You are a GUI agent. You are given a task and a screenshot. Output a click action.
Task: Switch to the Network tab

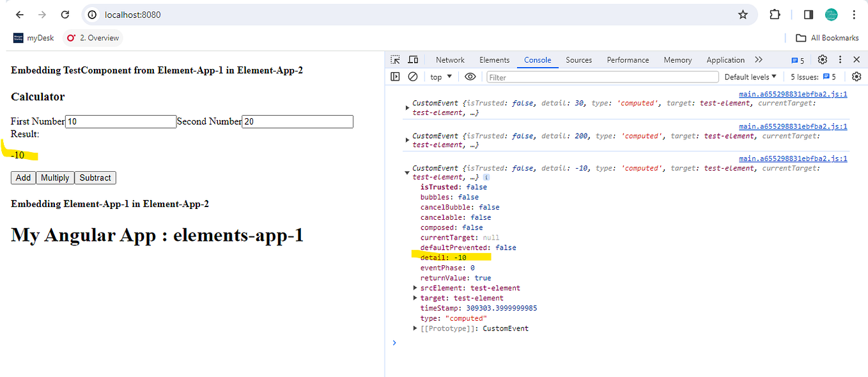(x=450, y=59)
